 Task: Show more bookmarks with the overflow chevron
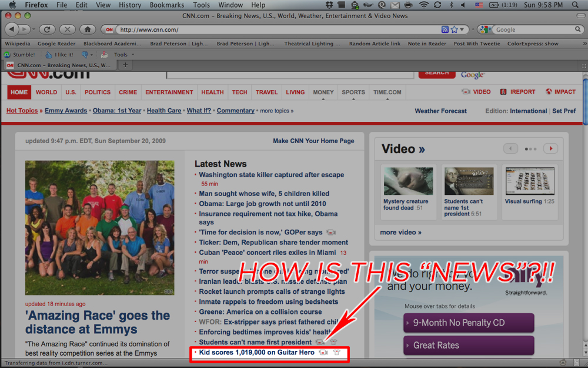(x=584, y=44)
